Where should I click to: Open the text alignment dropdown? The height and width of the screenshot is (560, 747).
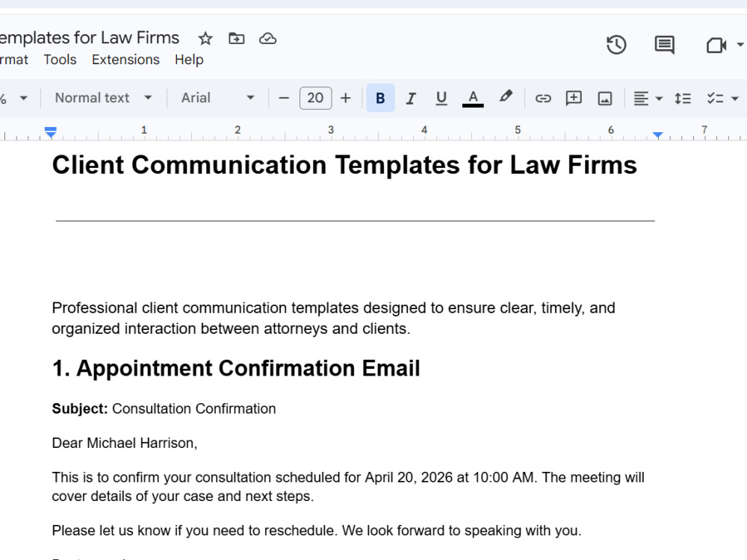(x=648, y=99)
